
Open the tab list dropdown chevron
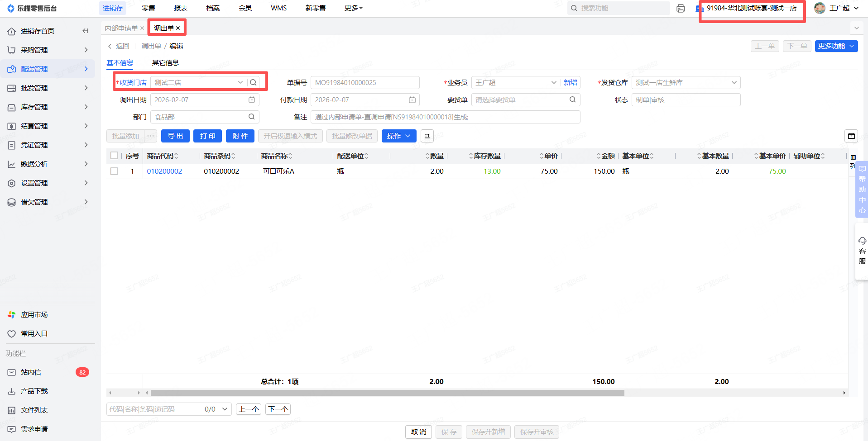(856, 28)
